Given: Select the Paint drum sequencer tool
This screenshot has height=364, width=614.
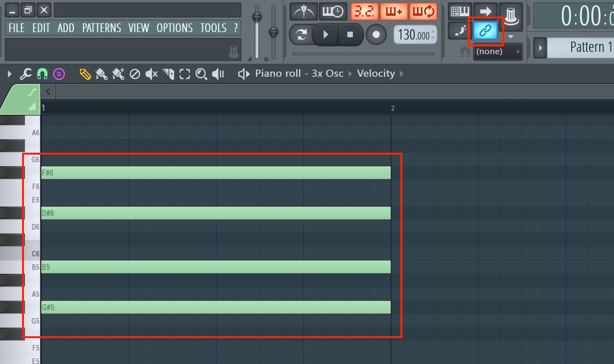Looking at the screenshot, I should pos(118,74).
